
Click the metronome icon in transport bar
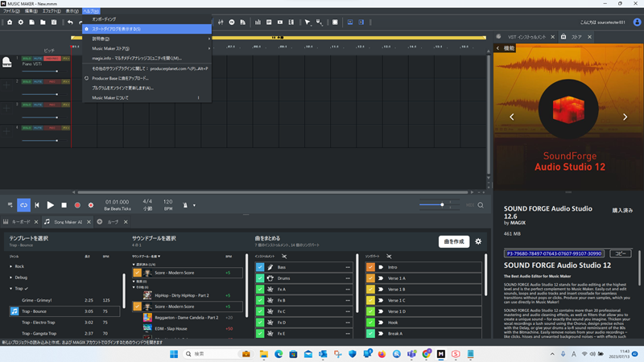(x=185, y=205)
